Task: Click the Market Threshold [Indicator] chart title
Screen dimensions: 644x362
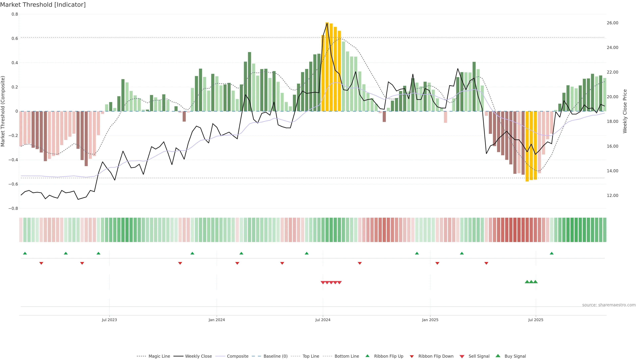Action: tap(43, 5)
